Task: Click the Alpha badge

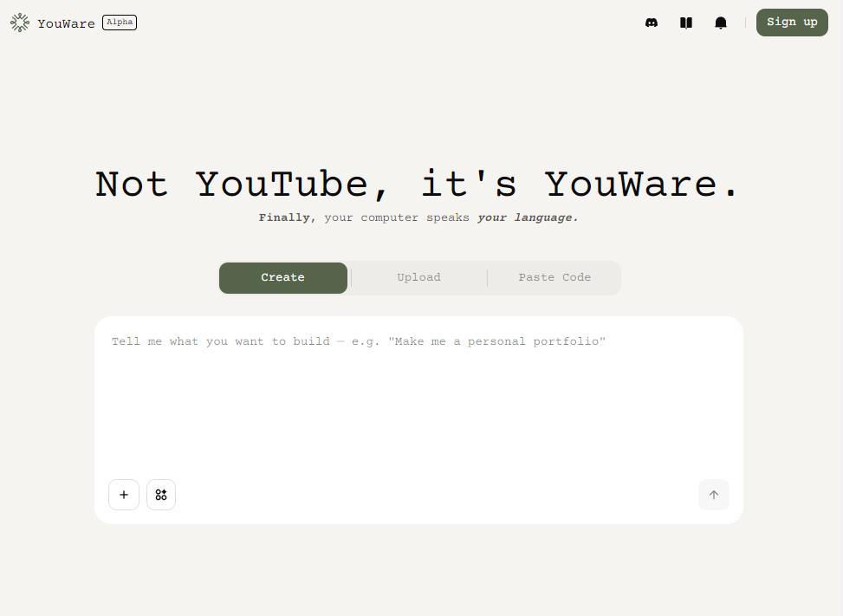Action: 120,23
